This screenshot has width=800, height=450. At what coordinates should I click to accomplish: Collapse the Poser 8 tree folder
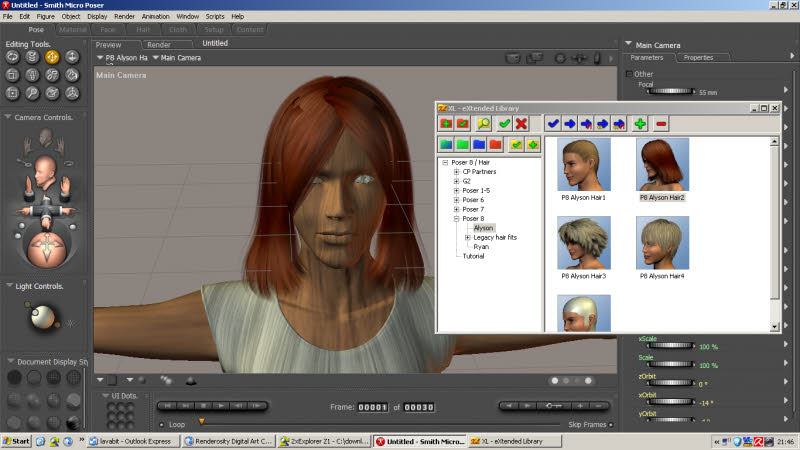(x=456, y=218)
